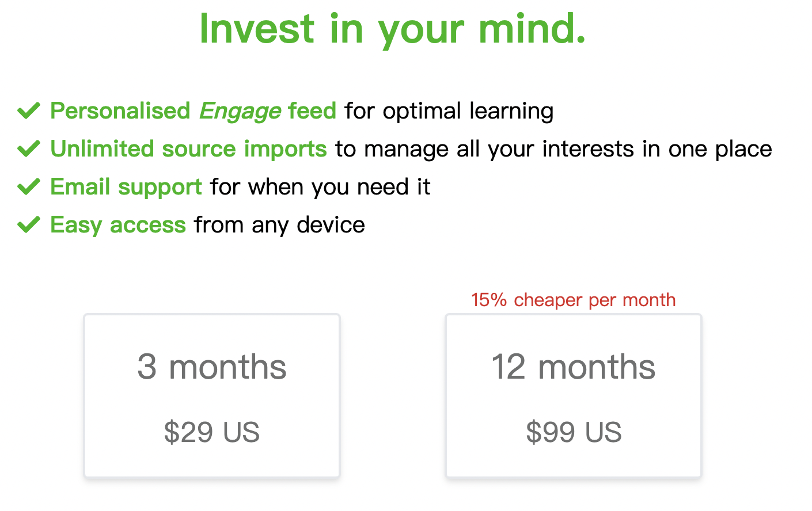Click the checkmark next to Easy access

pyautogui.click(x=28, y=224)
